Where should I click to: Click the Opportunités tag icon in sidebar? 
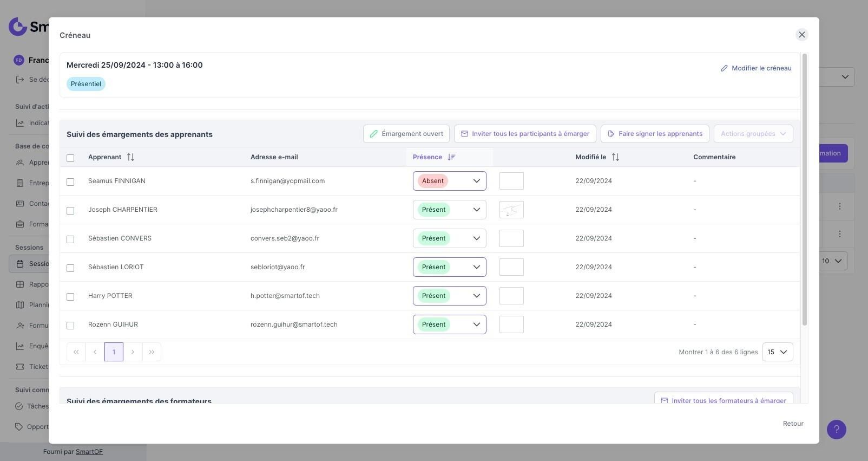18,427
